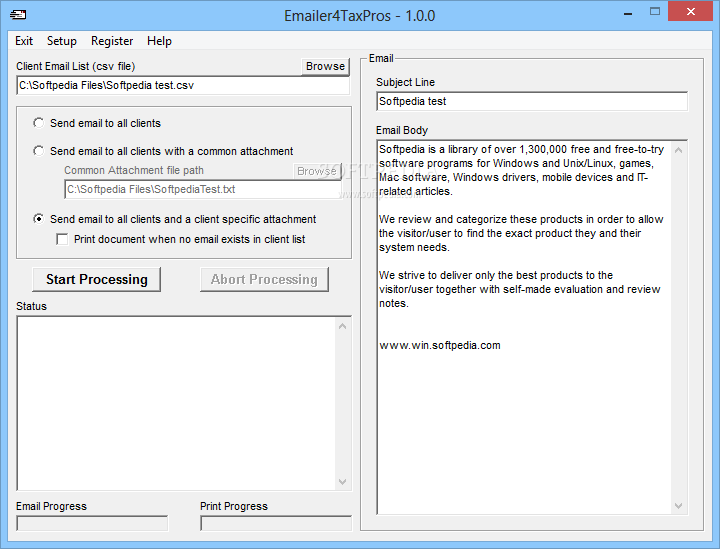Click the Emailer4TaxPros app icon in title bar
This screenshot has width=720, height=549.
click(x=18, y=15)
